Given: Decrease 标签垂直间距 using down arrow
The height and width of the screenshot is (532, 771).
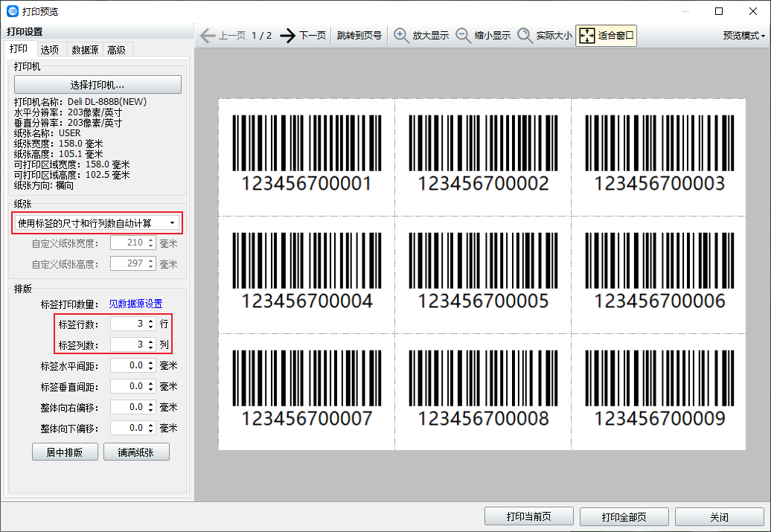Looking at the screenshot, I should pyautogui.click(x=150, y=389).
